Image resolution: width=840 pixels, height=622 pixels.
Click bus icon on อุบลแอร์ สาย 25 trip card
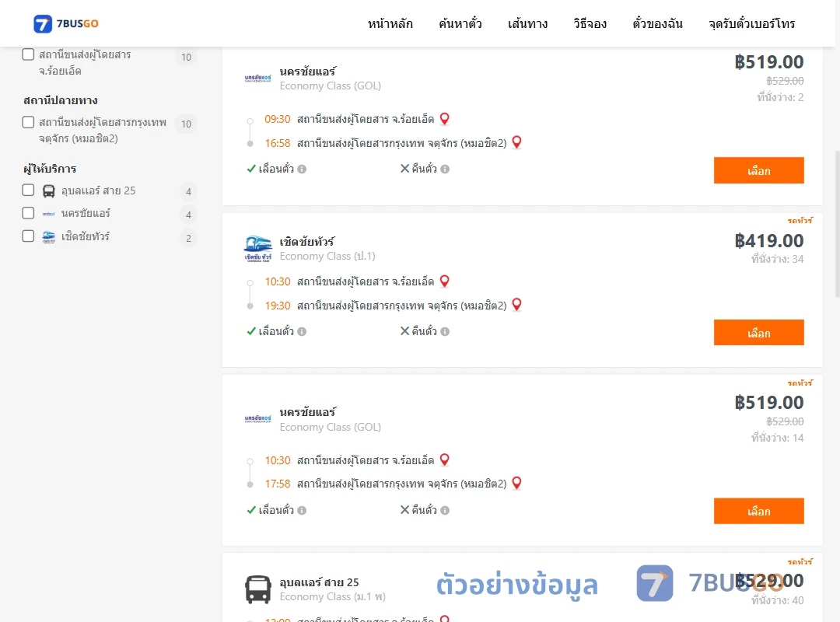tap(257, 589)
